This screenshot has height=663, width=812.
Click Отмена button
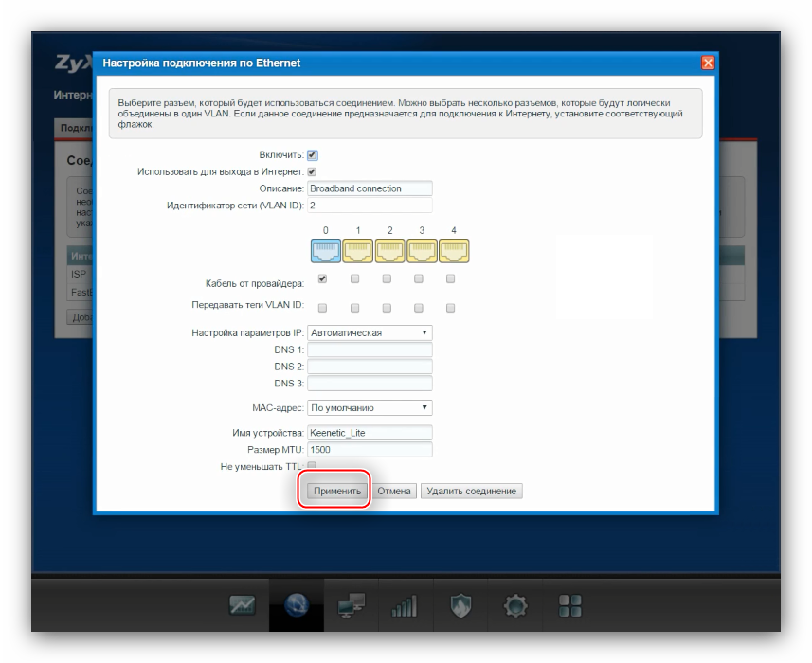point(393,492)
